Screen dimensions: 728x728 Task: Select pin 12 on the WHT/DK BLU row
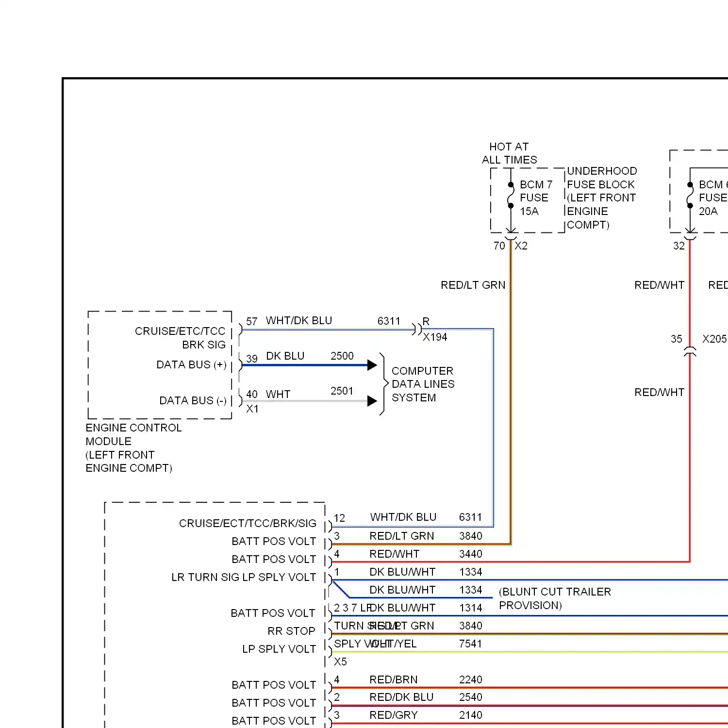tap(339, 518)
